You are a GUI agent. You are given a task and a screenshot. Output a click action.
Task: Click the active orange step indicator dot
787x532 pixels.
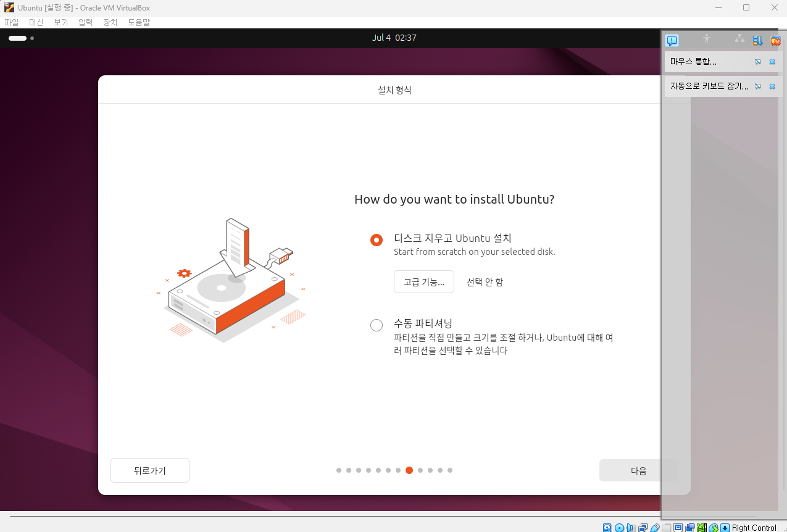tap(409, 470)
